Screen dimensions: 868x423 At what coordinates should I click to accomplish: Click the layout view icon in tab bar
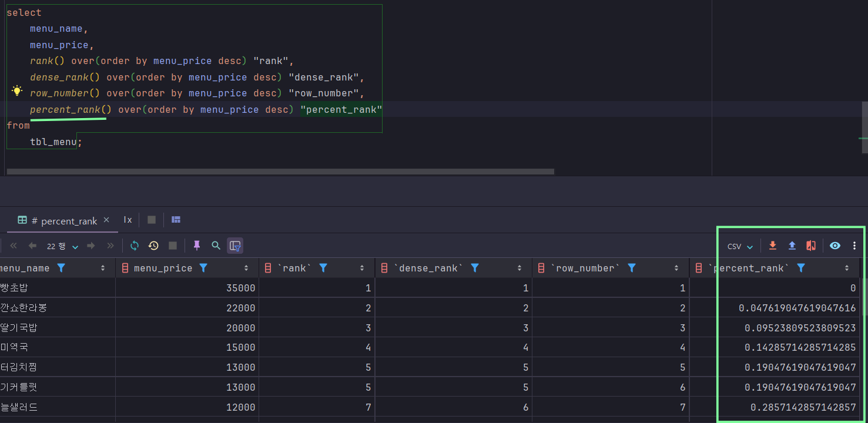176,220
